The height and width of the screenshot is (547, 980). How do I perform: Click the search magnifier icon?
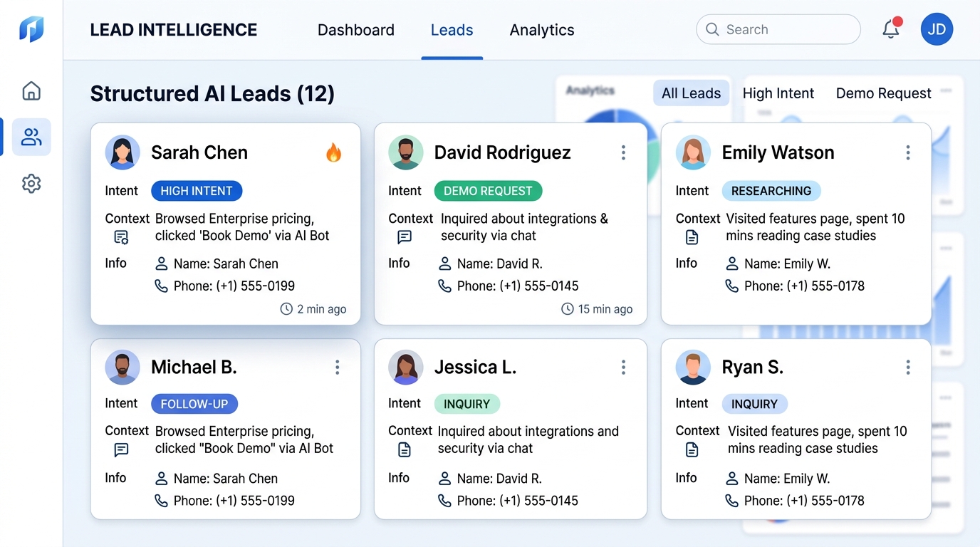[x=712, y=29]
